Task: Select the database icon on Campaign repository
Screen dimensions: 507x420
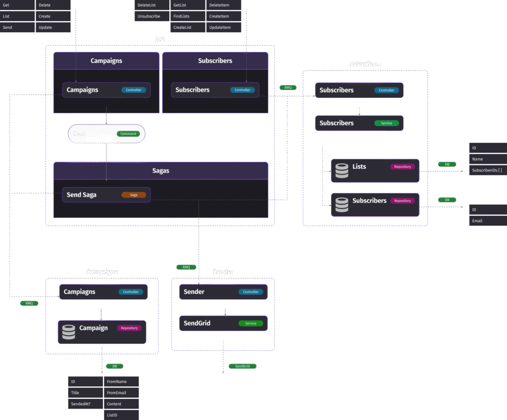Action: coord(69,331)
